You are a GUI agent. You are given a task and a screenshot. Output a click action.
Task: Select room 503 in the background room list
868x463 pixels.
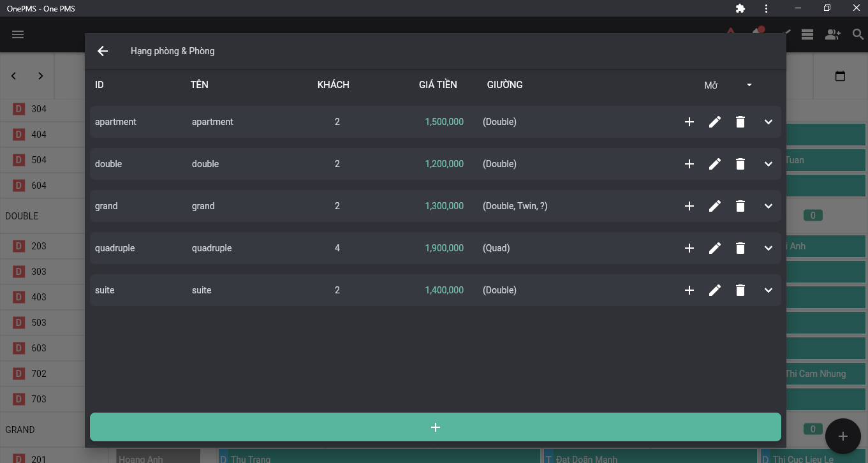pyautogui.click(x=42, y=323)
